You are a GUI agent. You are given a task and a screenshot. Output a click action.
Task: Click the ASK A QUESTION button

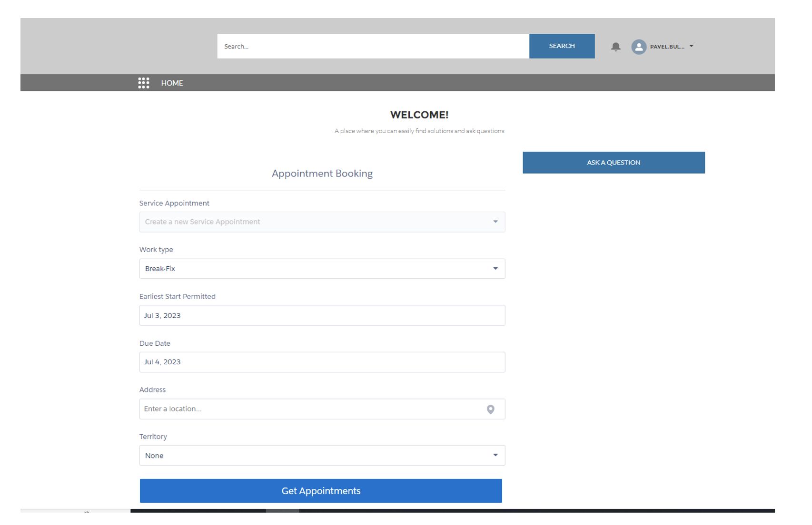(x=613, y=163)
